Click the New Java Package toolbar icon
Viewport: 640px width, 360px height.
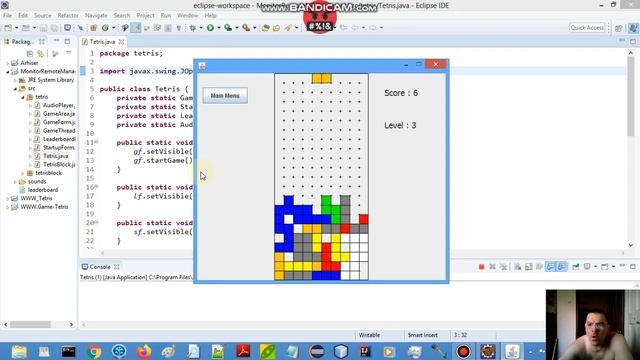click(x=93, y=28)
